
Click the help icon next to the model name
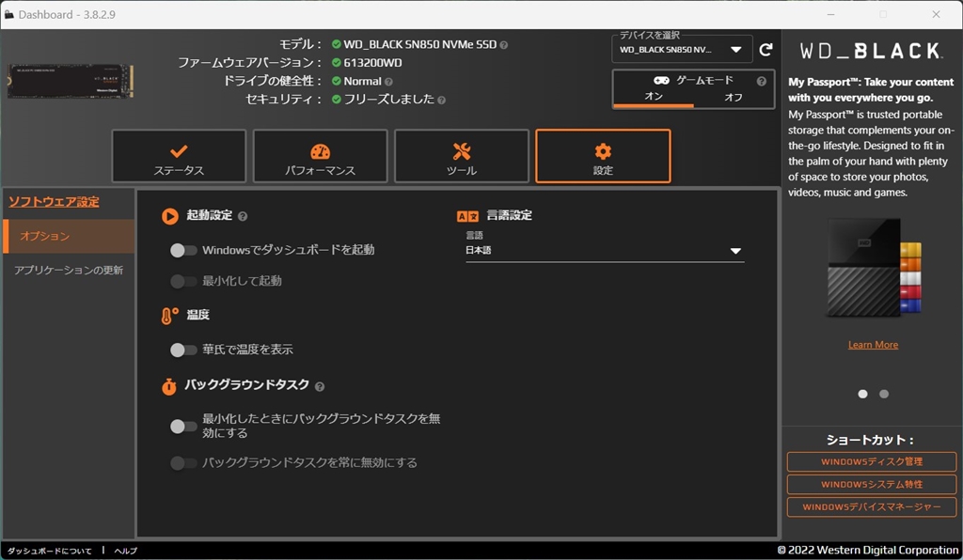(504, 45)
